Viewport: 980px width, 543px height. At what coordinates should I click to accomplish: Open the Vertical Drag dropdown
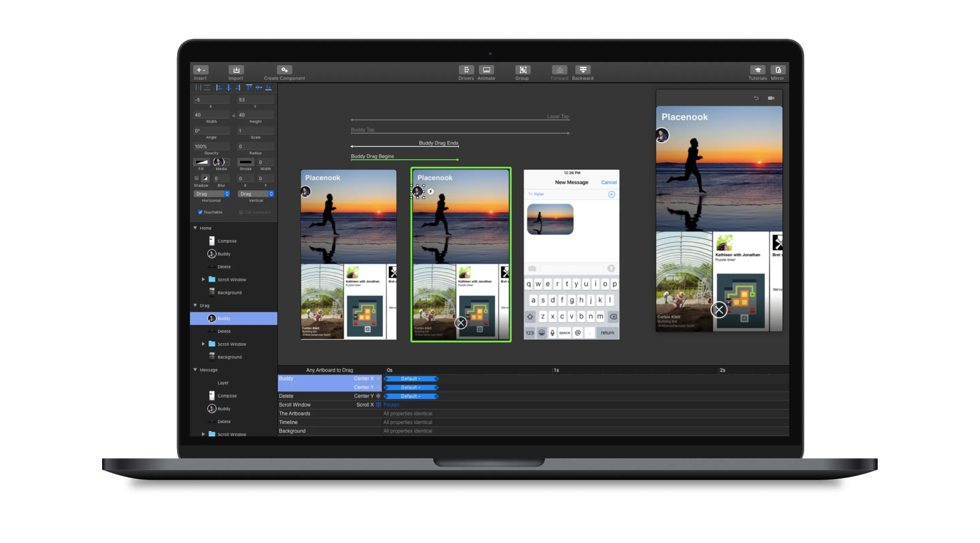pos(256,194)
